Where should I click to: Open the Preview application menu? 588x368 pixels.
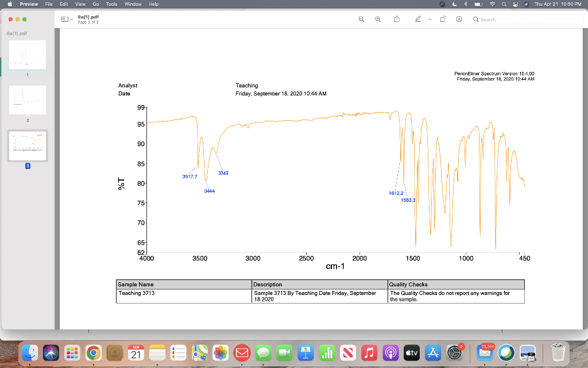coord(29,4)
